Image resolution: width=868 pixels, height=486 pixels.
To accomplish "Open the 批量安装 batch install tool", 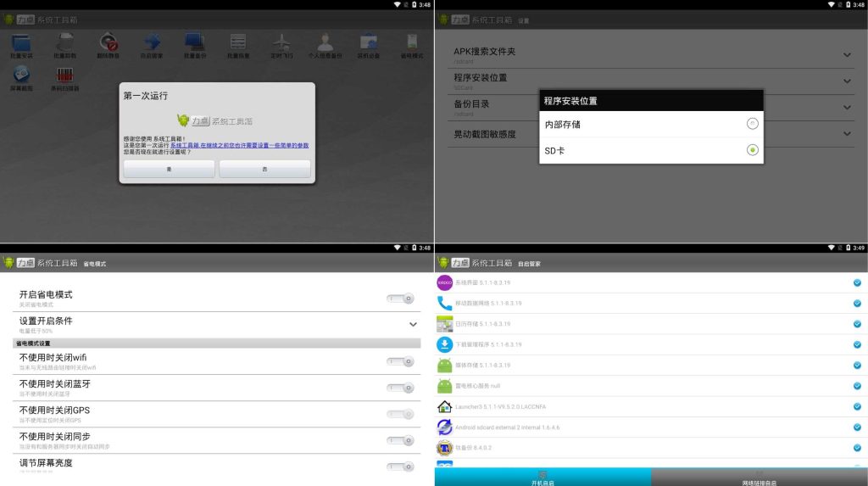I will 21,44.
